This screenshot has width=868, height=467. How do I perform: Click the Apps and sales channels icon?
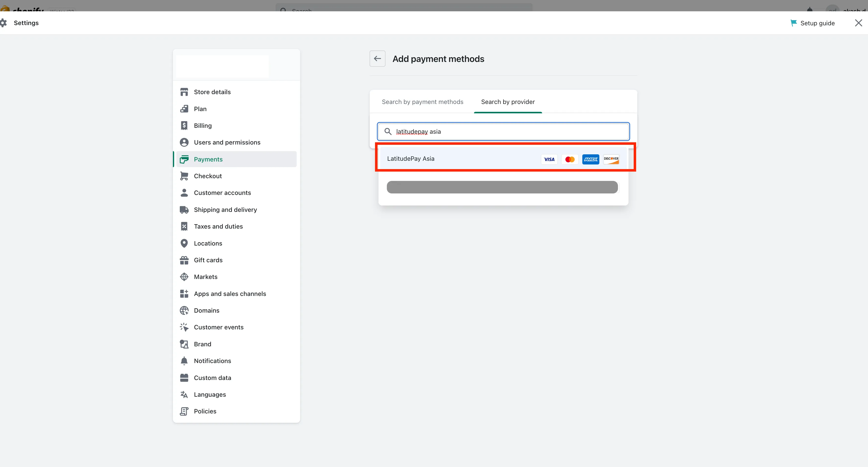pyautogui.click(x=184, y=294)
